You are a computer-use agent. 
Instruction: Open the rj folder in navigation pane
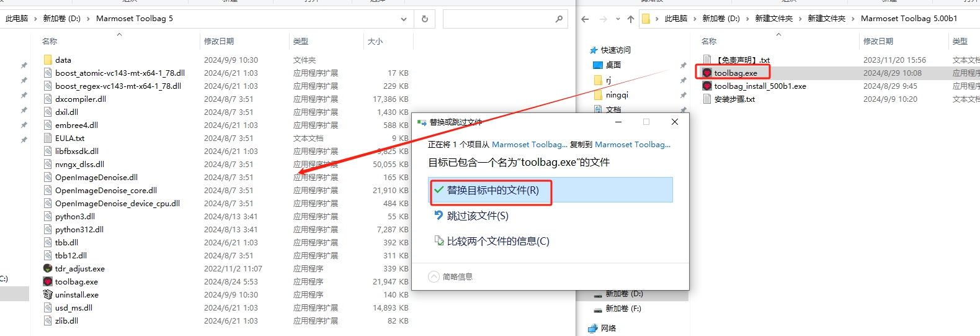point(608,80)
